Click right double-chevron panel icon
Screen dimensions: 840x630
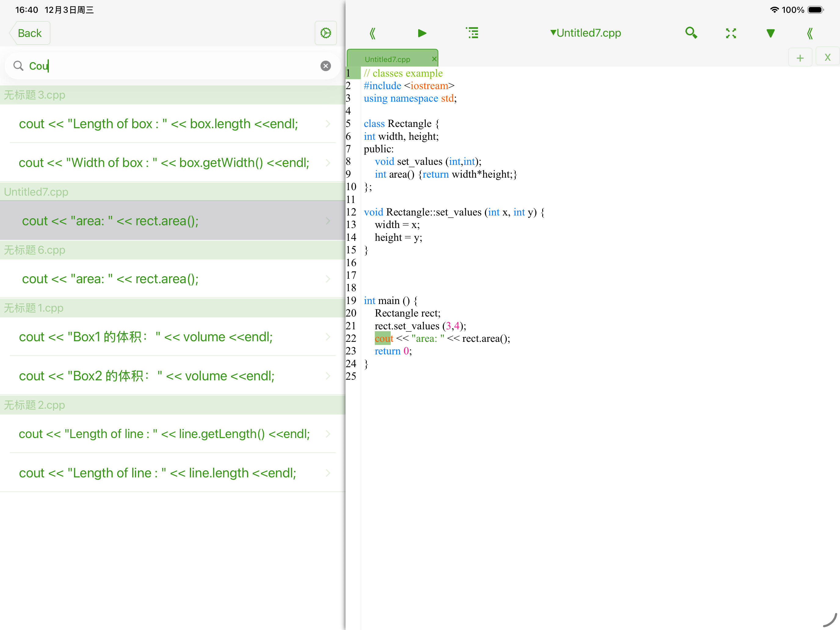click(x=809, y=33)
